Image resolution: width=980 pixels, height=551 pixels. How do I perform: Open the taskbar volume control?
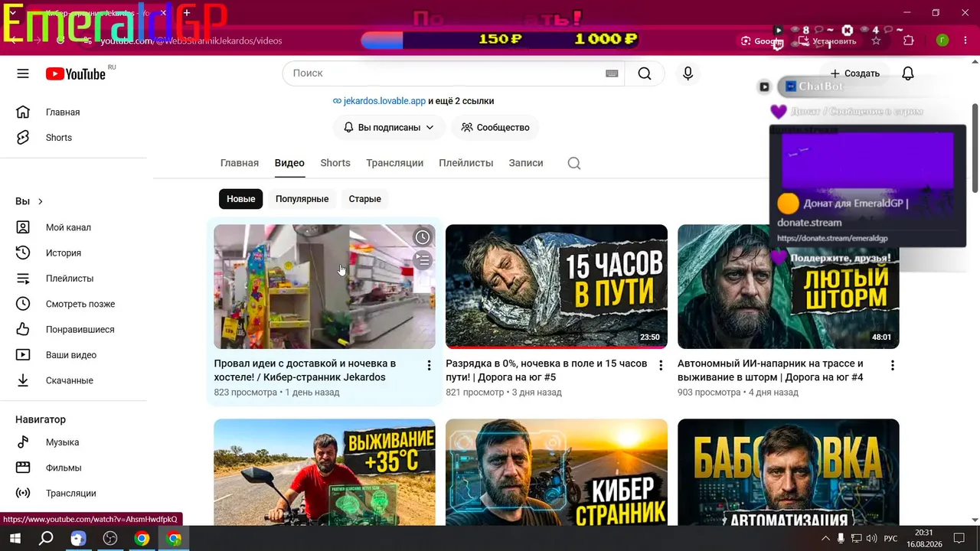click(x=872, y=539)
